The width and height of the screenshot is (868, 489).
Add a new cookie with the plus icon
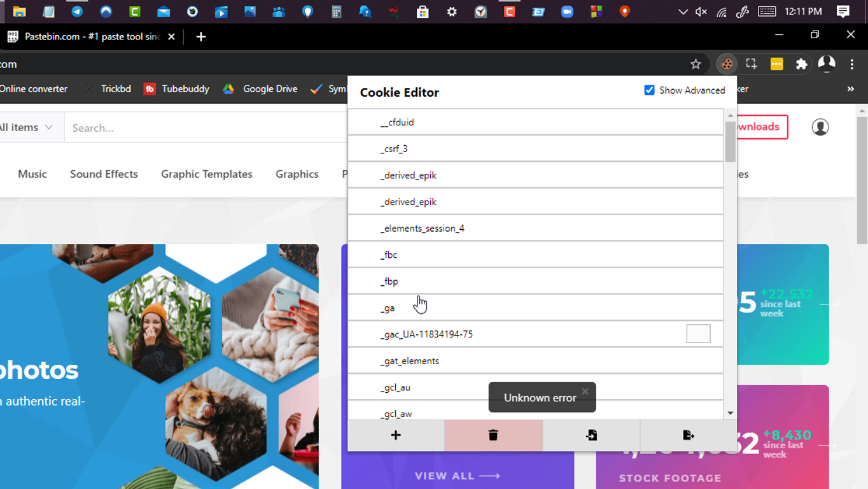point(396,436)
